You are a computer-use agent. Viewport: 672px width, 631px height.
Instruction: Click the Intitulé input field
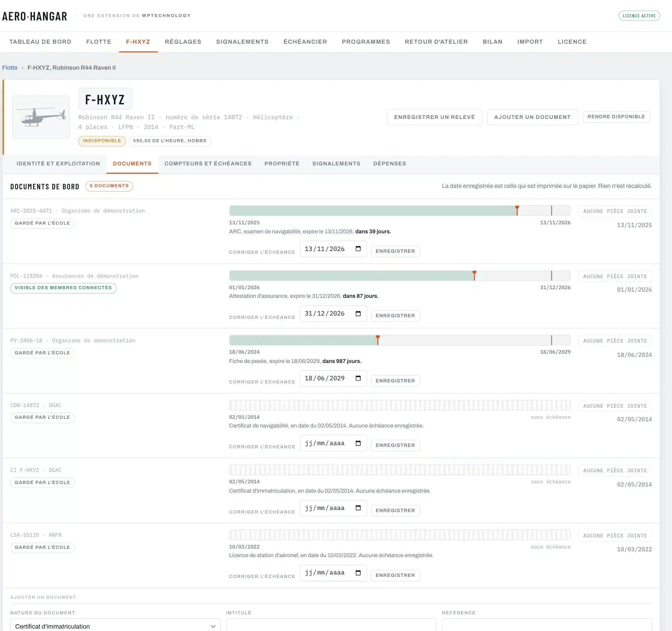(x=331, y=625)
